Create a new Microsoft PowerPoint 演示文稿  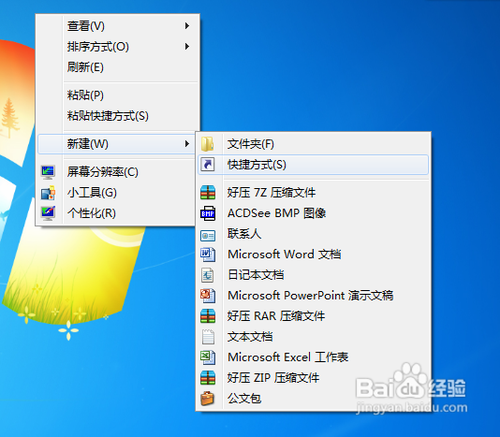313,296
